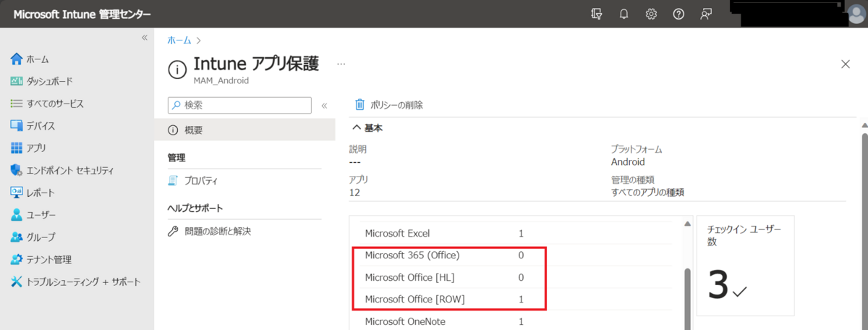
Task: Click the ユーザー person icon
Action: pos(17,215)
